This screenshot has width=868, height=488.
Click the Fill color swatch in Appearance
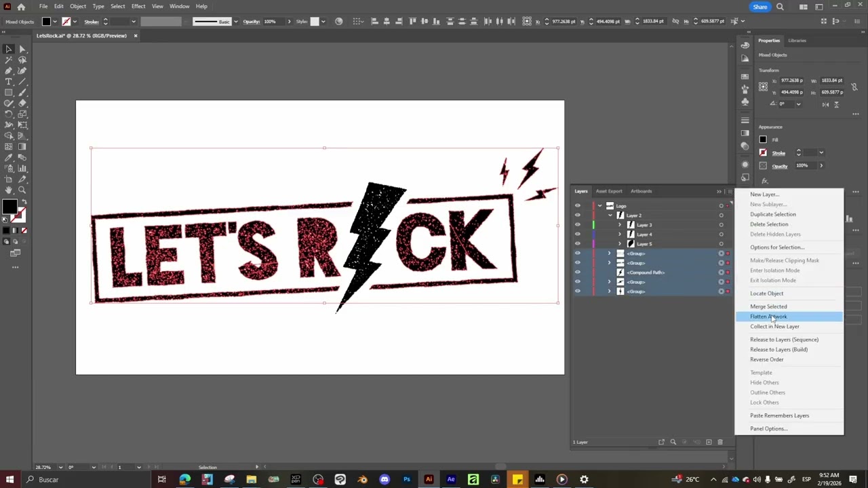coord(763,140)
